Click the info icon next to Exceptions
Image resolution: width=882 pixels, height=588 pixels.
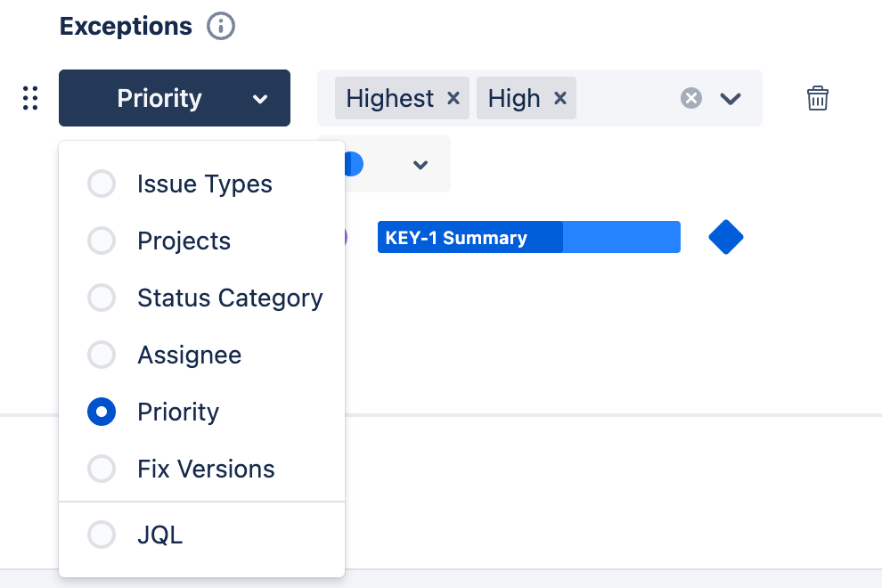pyautogui.click(x=219, y=26)
